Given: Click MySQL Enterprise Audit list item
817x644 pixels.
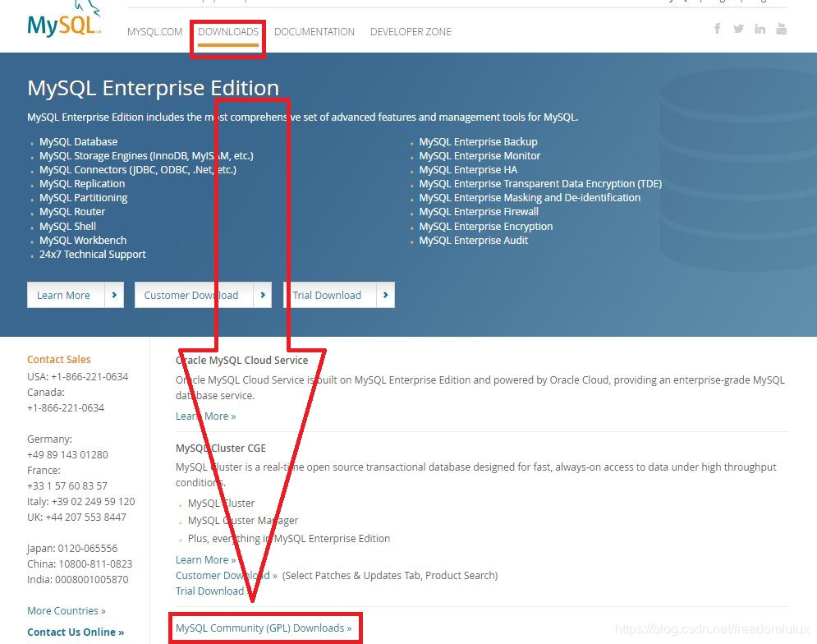Looking at the screenshot, I should pyautogui.click(x=474, y=241).
